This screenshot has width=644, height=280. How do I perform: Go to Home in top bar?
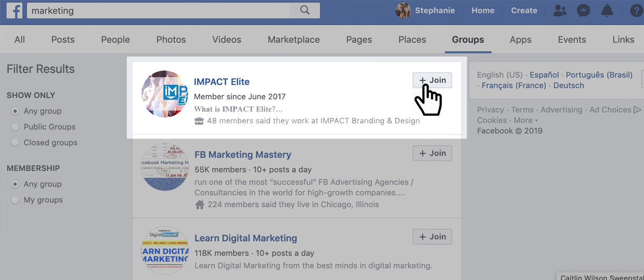[482, 11]
